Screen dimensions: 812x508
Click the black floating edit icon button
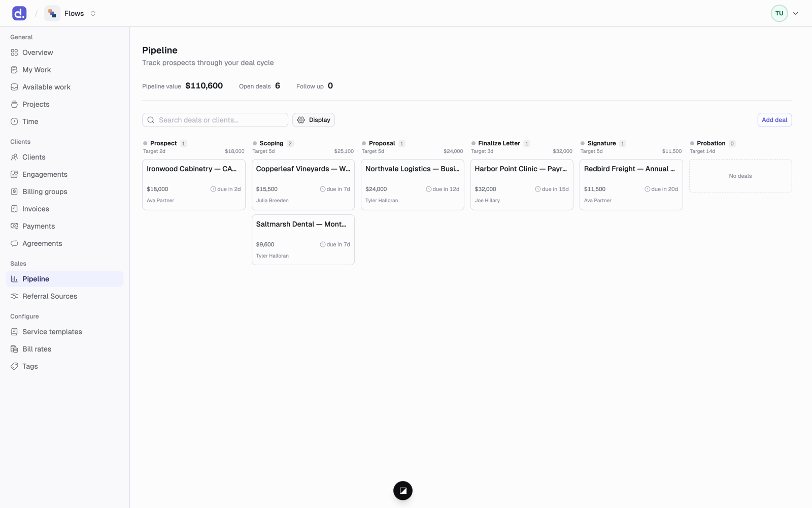(x=403, y=491)
